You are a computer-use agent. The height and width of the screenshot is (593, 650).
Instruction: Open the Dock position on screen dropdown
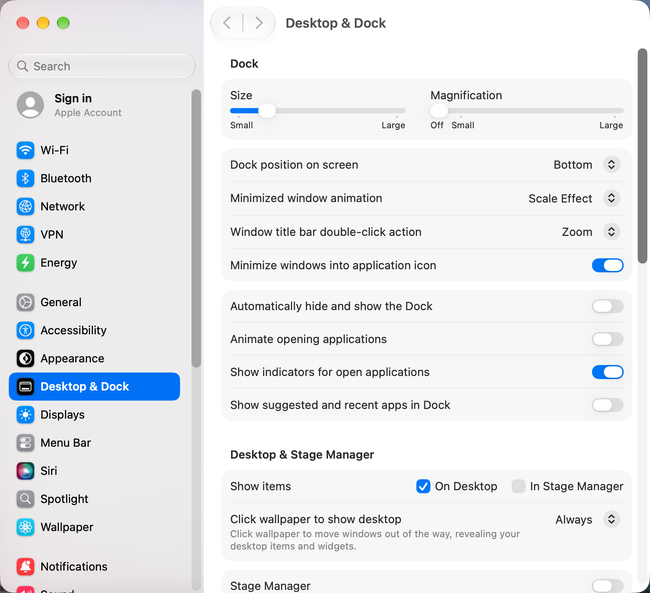point(611,165)
